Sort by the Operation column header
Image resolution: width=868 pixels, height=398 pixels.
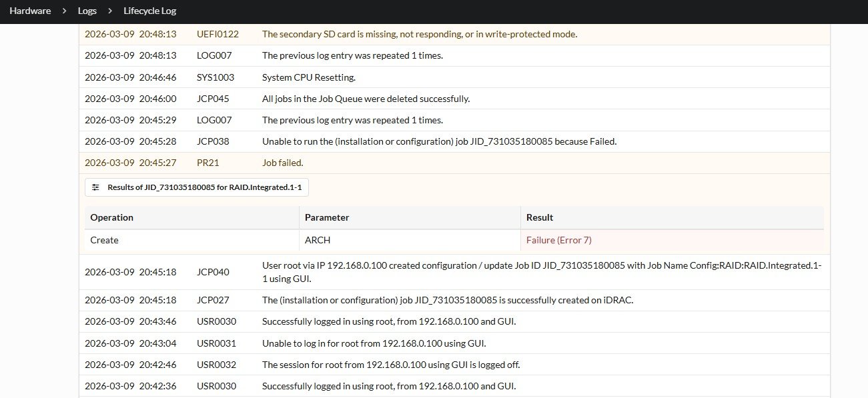112,217
